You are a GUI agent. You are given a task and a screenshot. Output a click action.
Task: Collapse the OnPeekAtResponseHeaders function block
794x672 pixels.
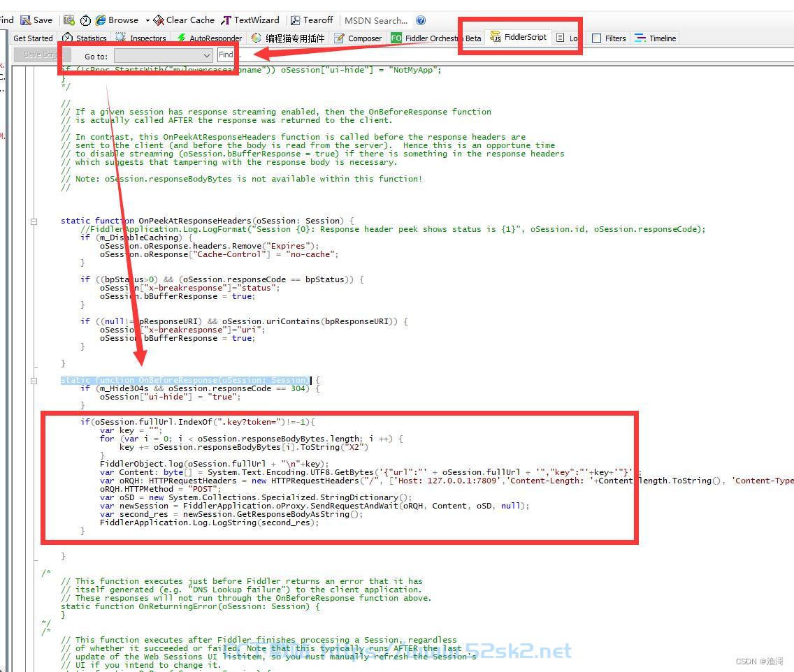tap(34, 221)
